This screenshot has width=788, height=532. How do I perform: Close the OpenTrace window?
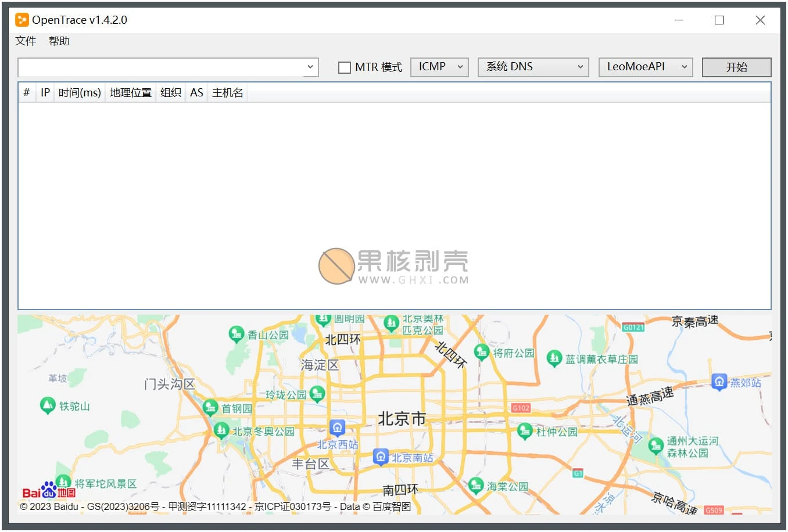click(760, 20)
